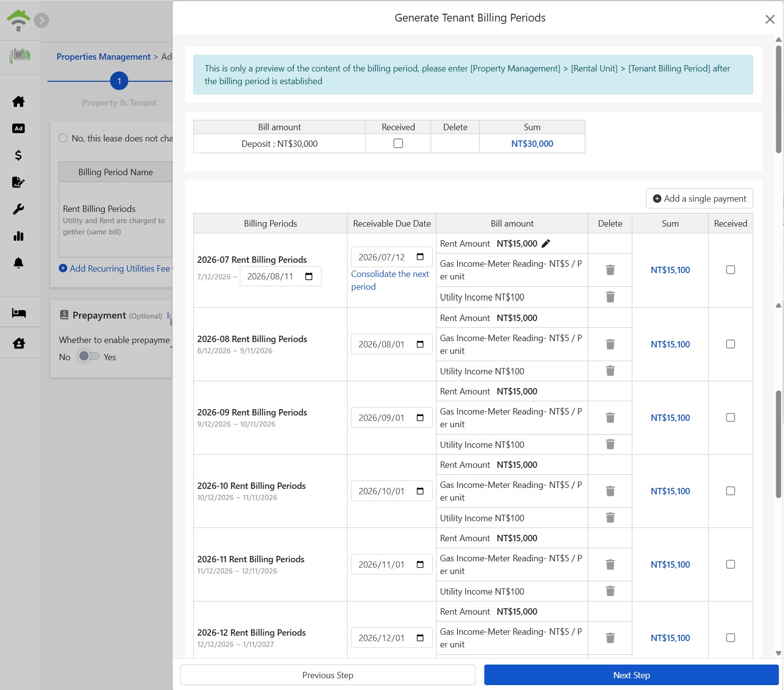The width and height of the screenshot is (784, 690).
Task: Click the green wifi house logo
Action: tap(19, 21)
